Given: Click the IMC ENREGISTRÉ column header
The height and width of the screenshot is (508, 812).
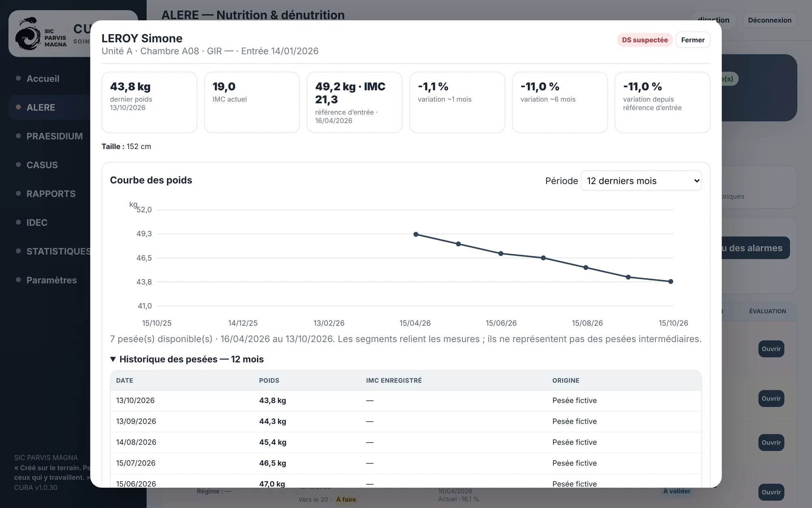Looking at the screenshot, I should click(394, 380).
